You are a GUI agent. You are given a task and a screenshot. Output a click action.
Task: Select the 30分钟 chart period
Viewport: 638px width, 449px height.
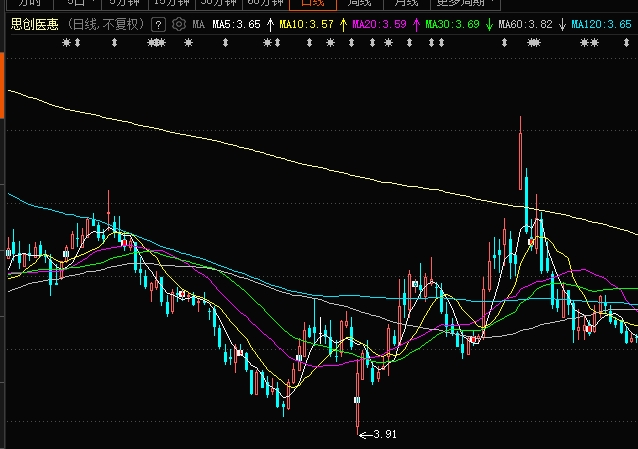click(218, 3)
